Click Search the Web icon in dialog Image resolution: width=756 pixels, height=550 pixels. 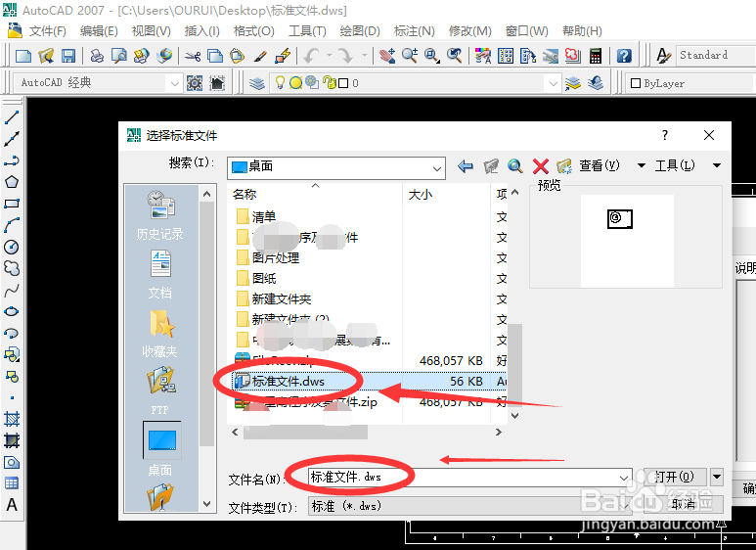[x=515, y=166]
